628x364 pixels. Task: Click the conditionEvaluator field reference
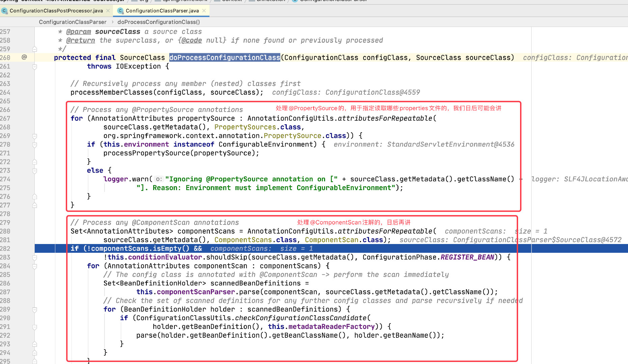pyautogui.click(x=165, y=257)
